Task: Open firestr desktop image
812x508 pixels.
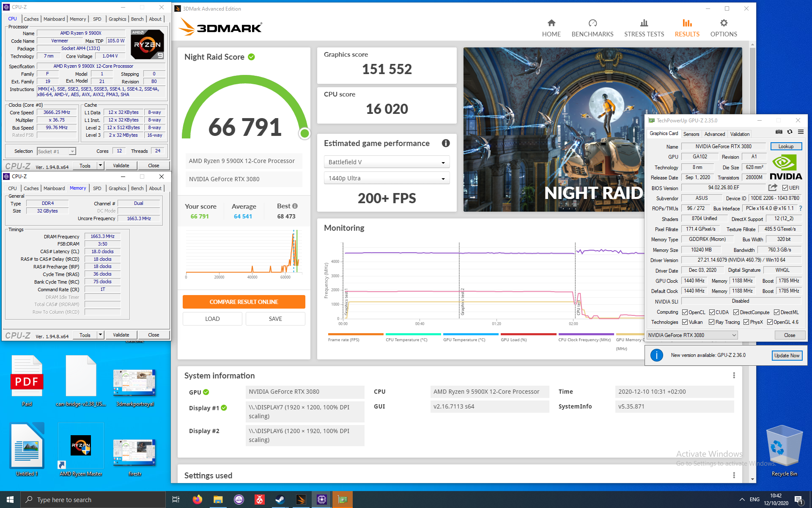Action: click(135, 456)
